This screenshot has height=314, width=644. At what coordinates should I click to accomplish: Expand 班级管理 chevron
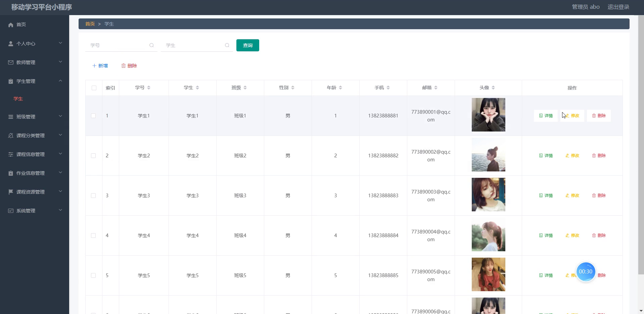60,116
